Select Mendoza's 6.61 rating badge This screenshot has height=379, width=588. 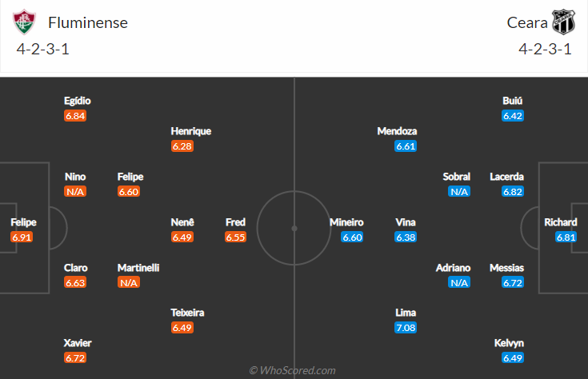click(x=406, y=146)
